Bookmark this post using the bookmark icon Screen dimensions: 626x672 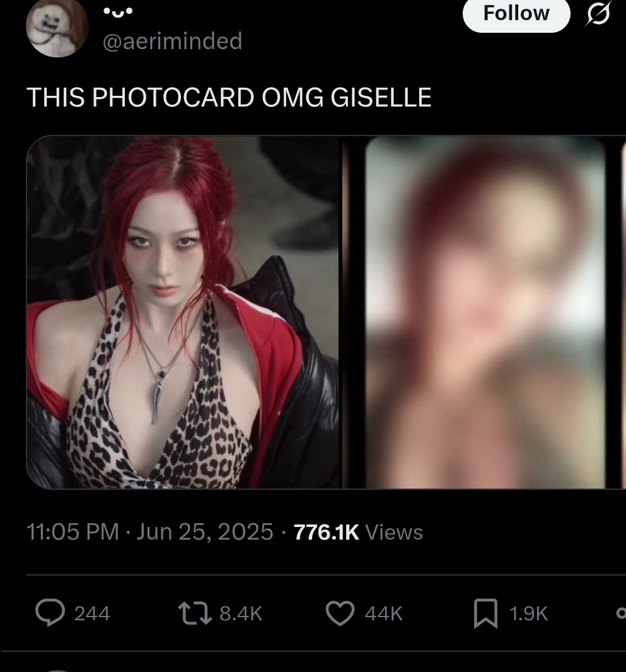(485, 613)
